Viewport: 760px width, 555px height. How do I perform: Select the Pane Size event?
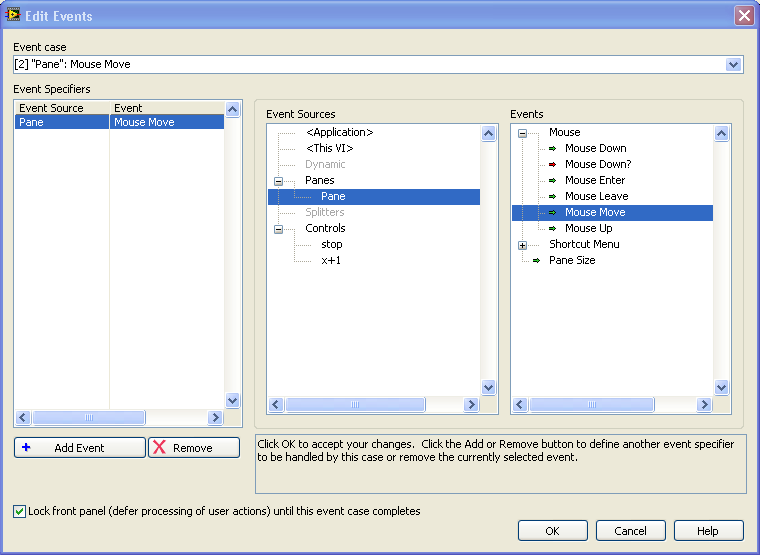572,260
